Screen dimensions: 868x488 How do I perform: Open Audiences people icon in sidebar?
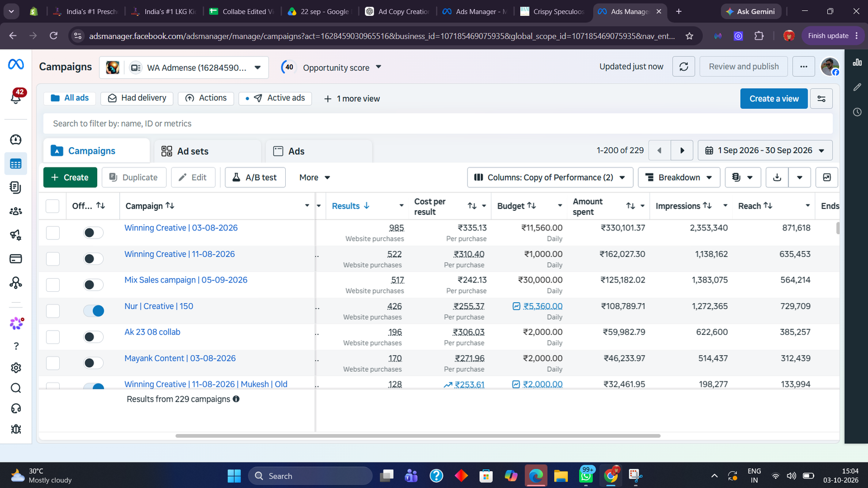(16, 211)
